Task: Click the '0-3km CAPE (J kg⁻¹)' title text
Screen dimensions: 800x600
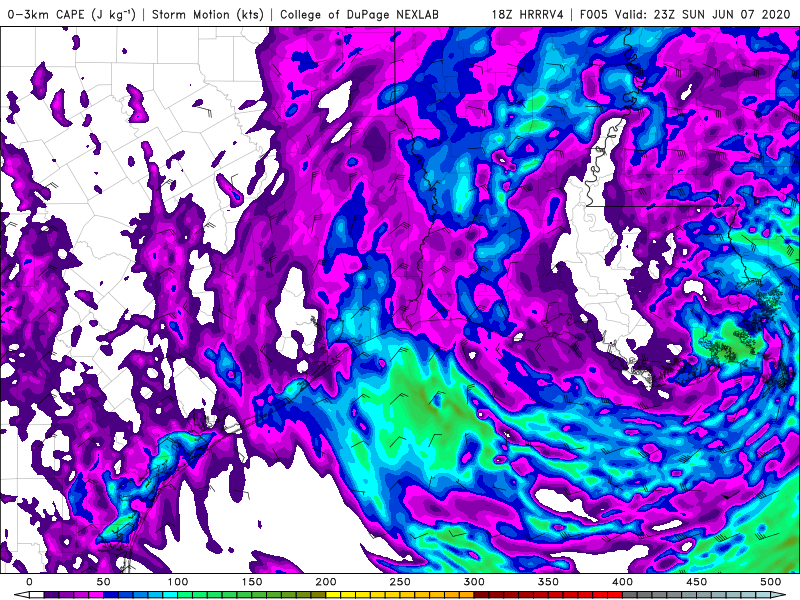Action: (71, 14)
